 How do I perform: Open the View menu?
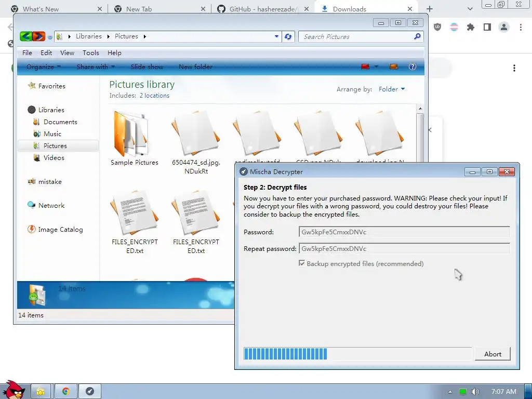[67, 52]
